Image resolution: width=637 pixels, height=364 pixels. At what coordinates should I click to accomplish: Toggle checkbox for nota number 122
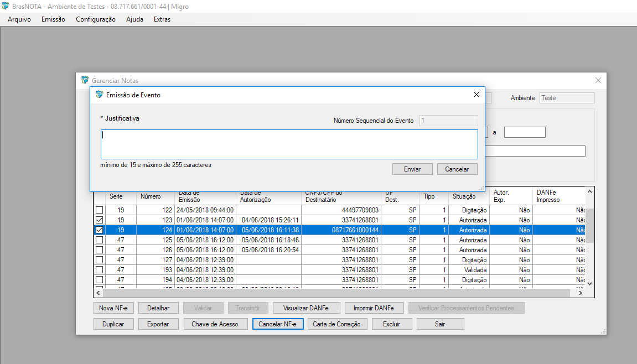pos(99,210)
